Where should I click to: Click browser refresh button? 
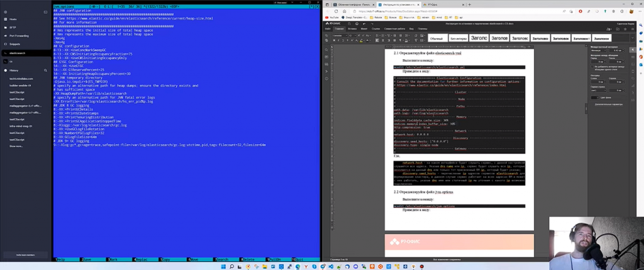pyautogui.click(x=336, y=11)
